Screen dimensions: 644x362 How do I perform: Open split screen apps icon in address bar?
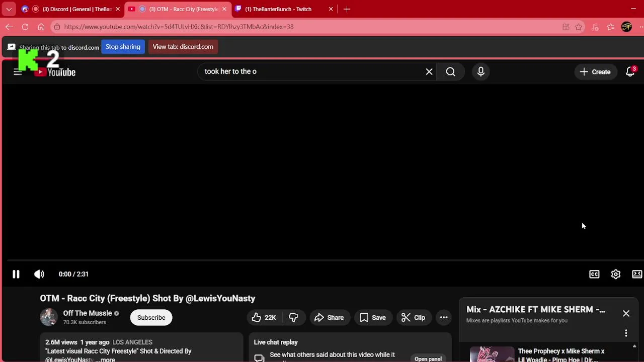[566, 27]
